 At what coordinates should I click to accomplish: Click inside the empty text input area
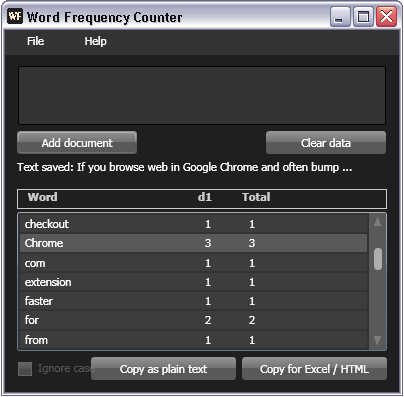pyautogui.click(x=202, y=96)
